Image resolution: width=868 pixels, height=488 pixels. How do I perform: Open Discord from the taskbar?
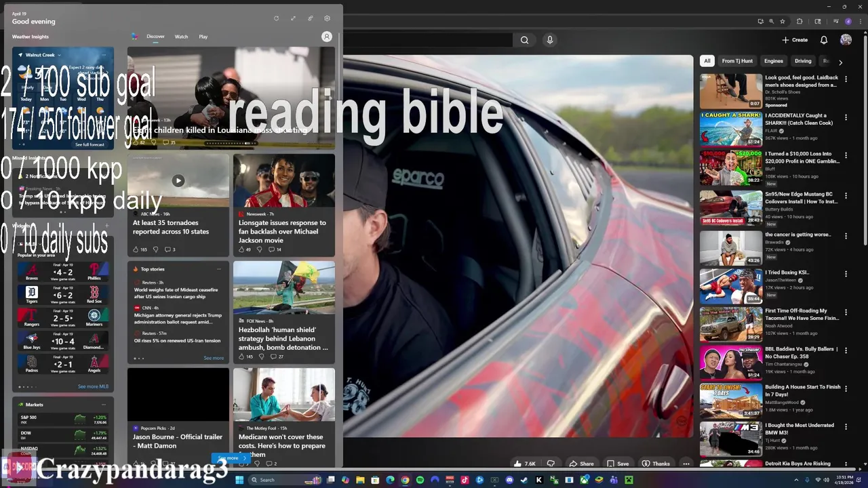[x=509, y=480]
